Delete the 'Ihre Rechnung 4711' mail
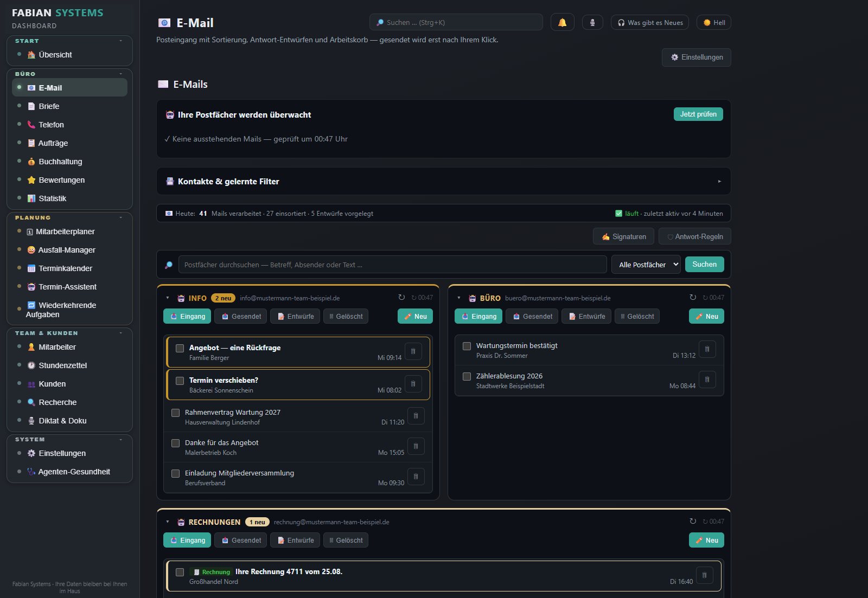Image resolution: width=868 pixels, height=598 pixels. coord(704,575)
